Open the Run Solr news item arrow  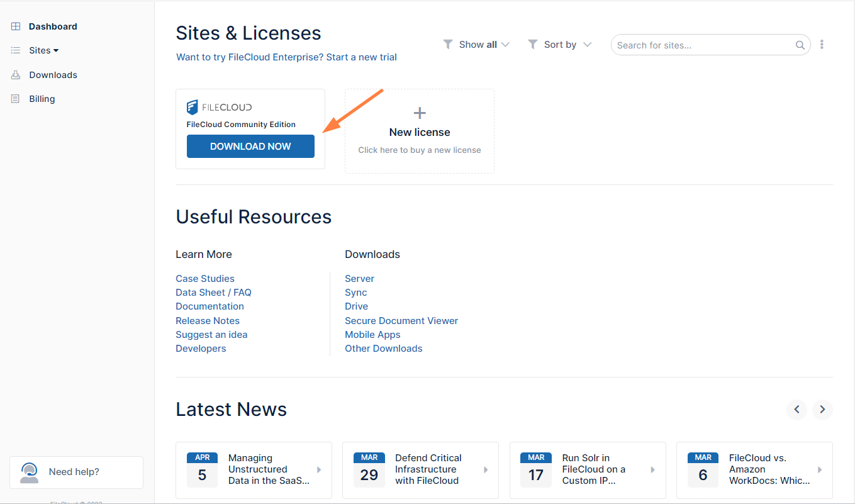(x=652, y=470)
